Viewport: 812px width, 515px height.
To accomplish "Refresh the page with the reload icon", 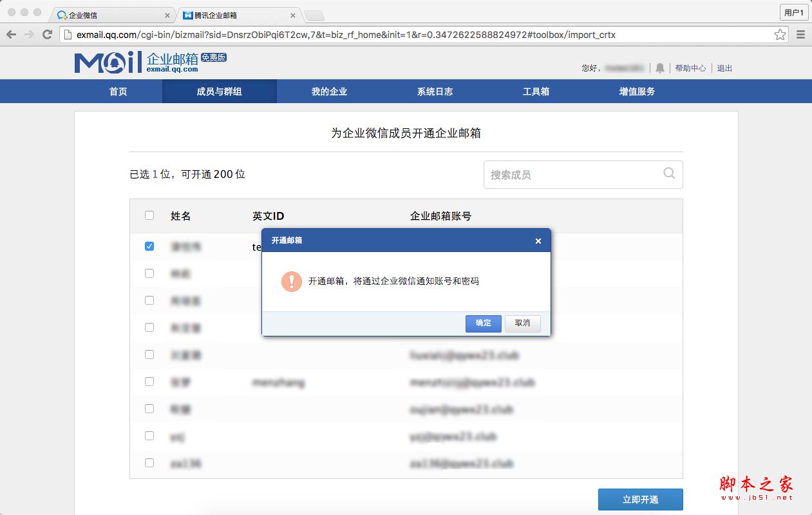I will (x=46, y=34).
